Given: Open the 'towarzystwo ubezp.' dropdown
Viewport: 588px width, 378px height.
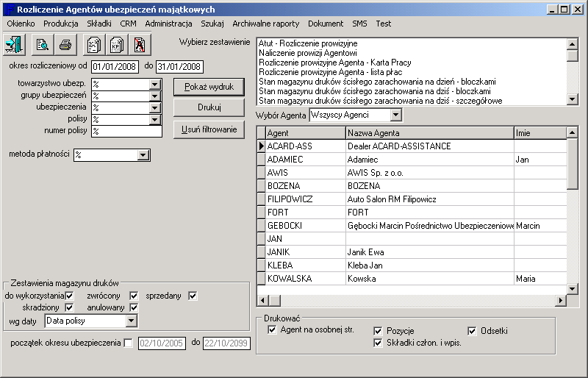Looking at the screenshot, I should click(155, 84).
